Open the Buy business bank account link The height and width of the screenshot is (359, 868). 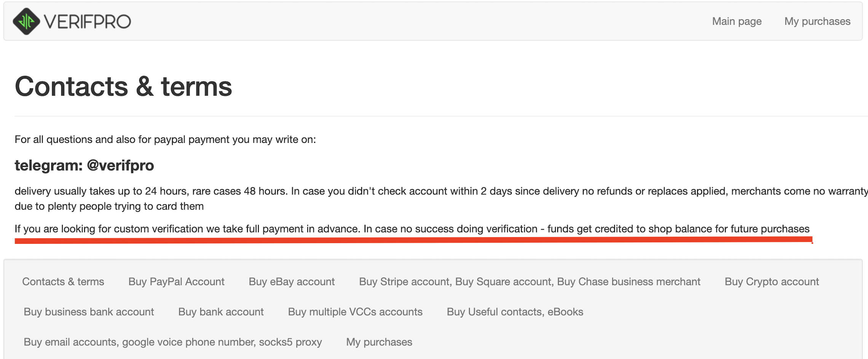click(89, 312)
